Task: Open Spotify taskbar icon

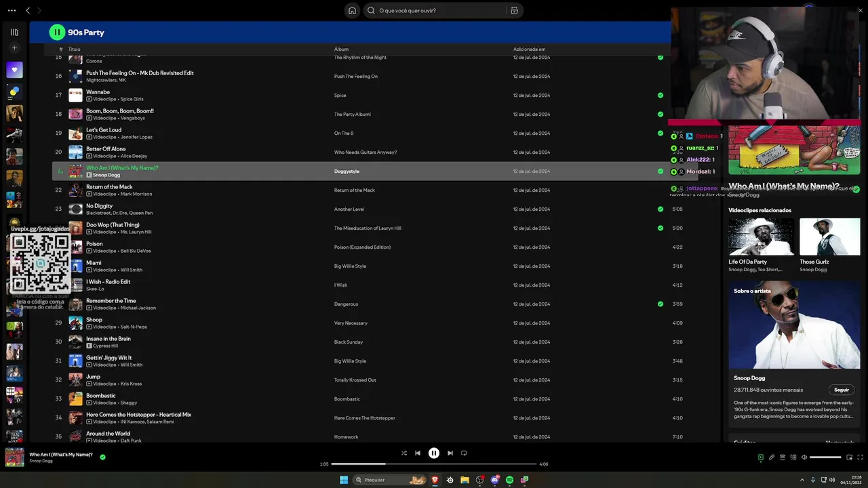Action: pyautogui.click(x=509, y=480)
